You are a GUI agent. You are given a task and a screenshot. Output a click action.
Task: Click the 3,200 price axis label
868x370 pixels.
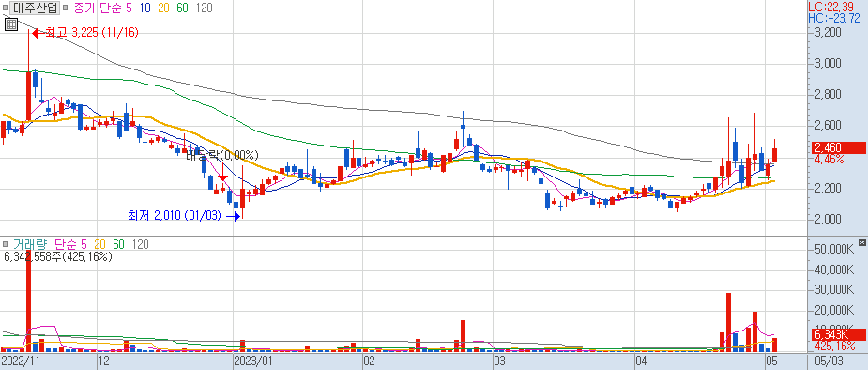829,33
